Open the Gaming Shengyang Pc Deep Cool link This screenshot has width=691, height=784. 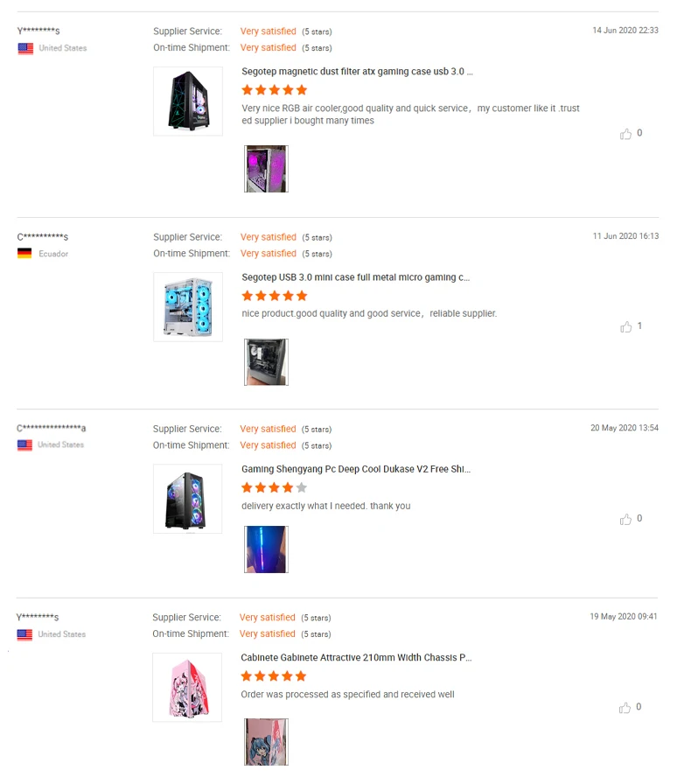coord(356,469)
